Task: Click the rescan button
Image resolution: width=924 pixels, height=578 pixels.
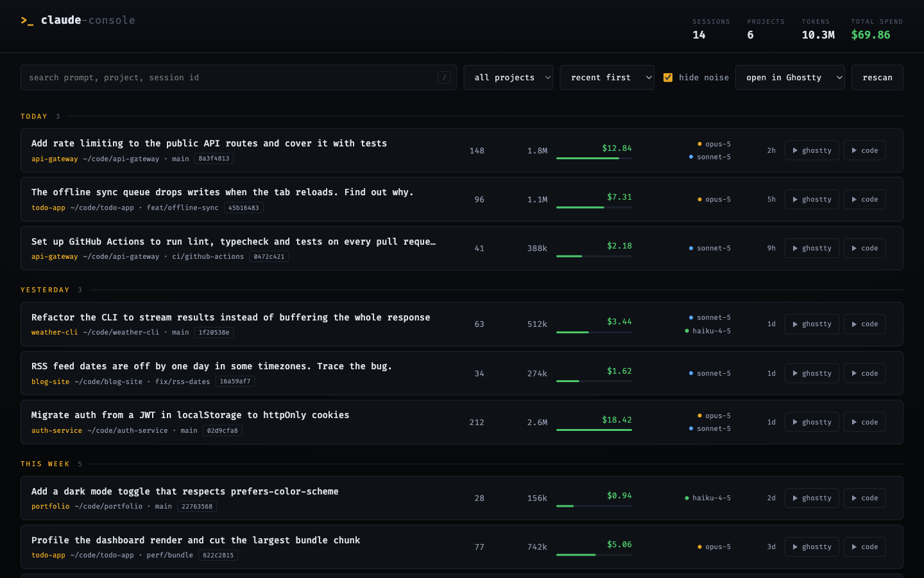Action: pyautogui.click(x=877, y=78)
